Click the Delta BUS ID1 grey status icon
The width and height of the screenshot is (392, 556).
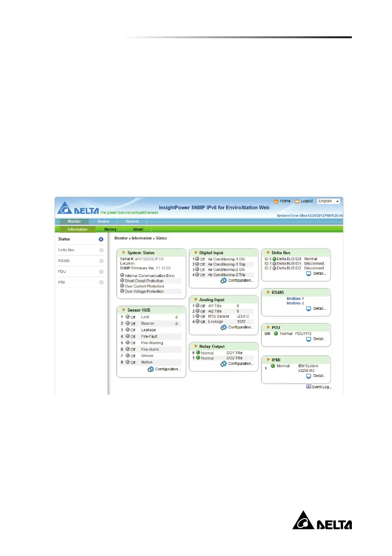274,264
